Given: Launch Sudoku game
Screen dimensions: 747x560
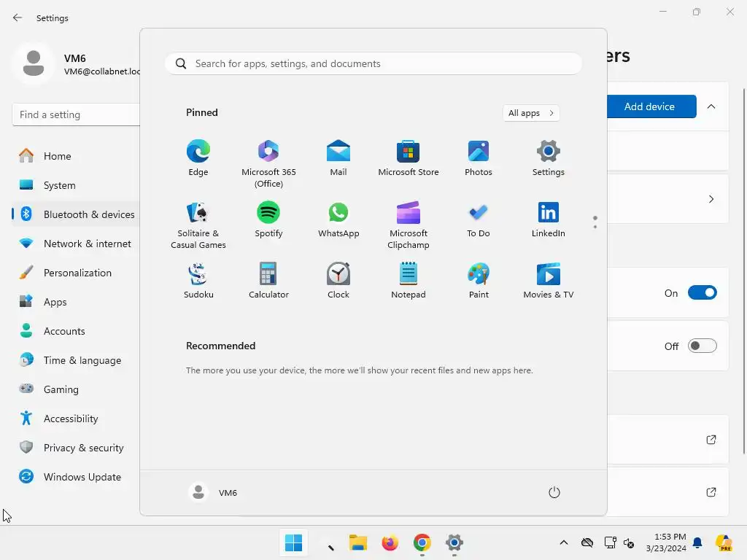Looking at the screenshot, I should pos(198,281).
